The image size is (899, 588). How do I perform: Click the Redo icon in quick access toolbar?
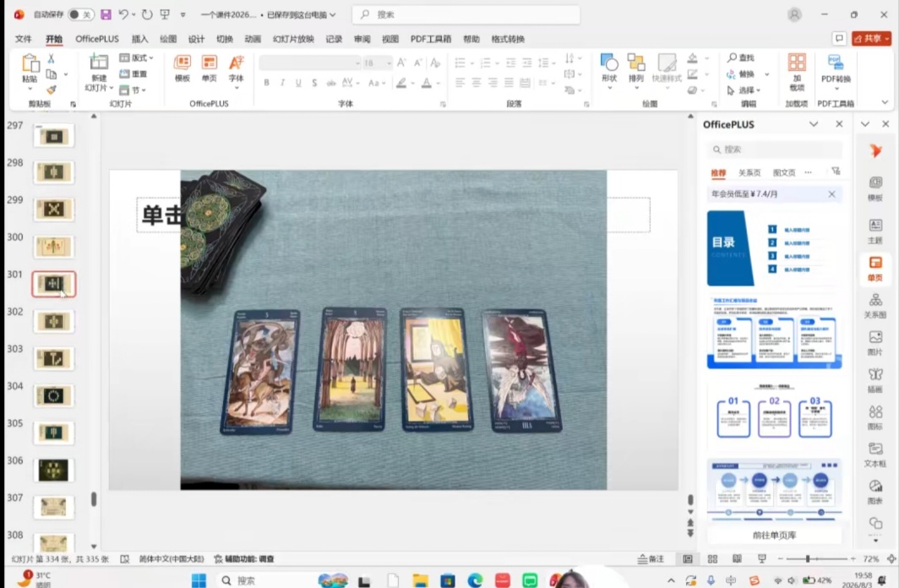pos(147,14)
